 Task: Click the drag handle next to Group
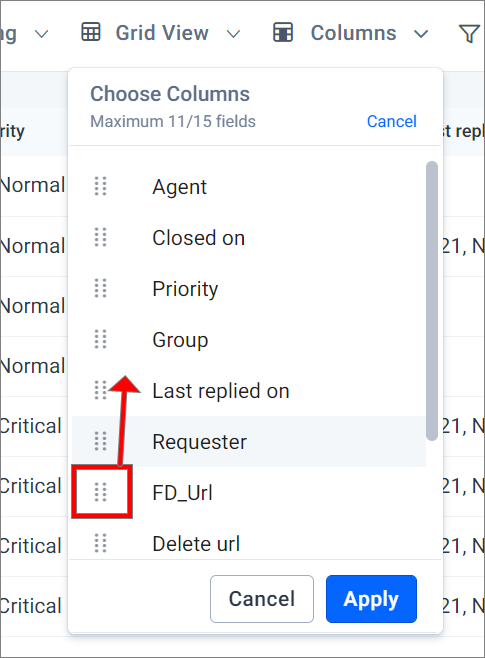[x=100, y=339]
